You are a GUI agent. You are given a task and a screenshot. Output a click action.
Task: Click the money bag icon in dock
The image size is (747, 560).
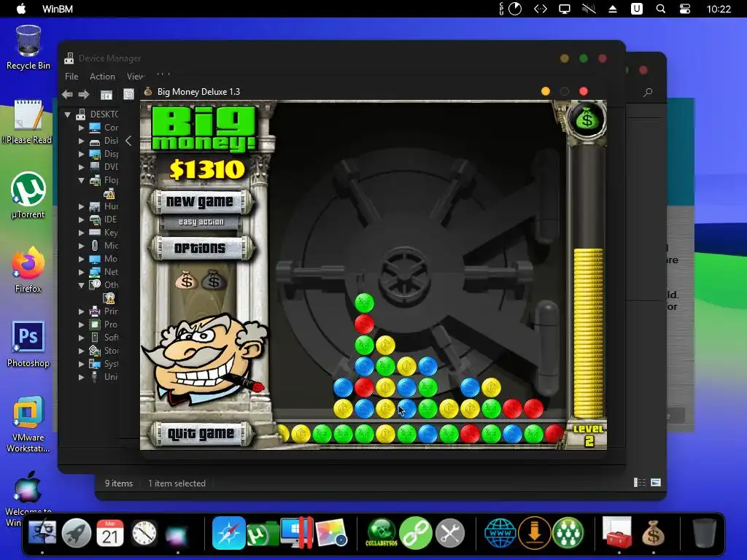click(x=653, y=533)
